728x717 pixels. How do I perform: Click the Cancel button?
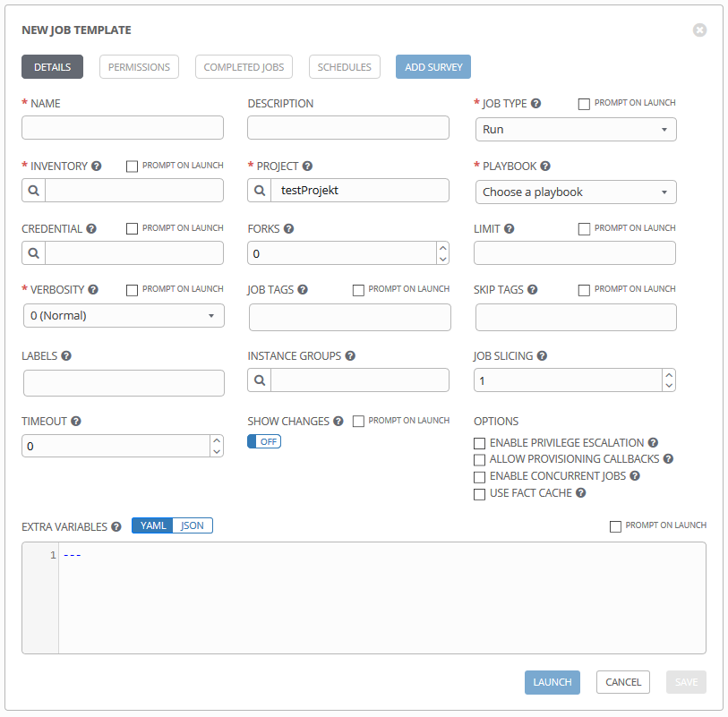[x=623, y=682]
